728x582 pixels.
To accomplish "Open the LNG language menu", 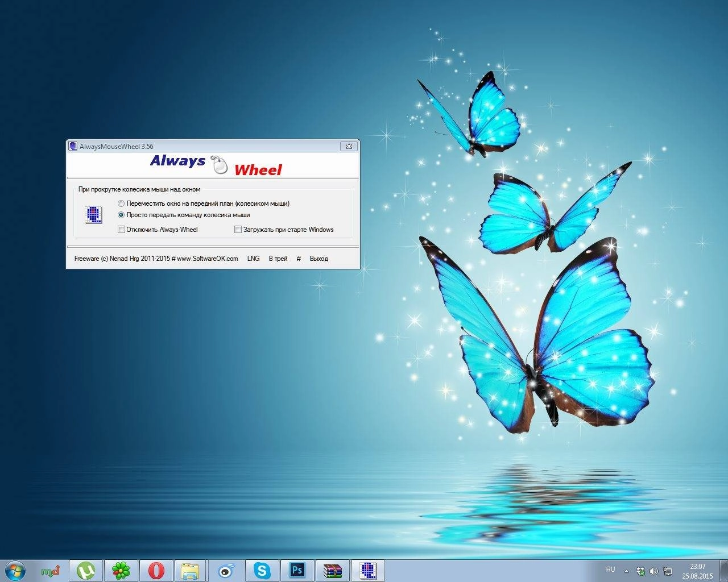I will [253, 259].
